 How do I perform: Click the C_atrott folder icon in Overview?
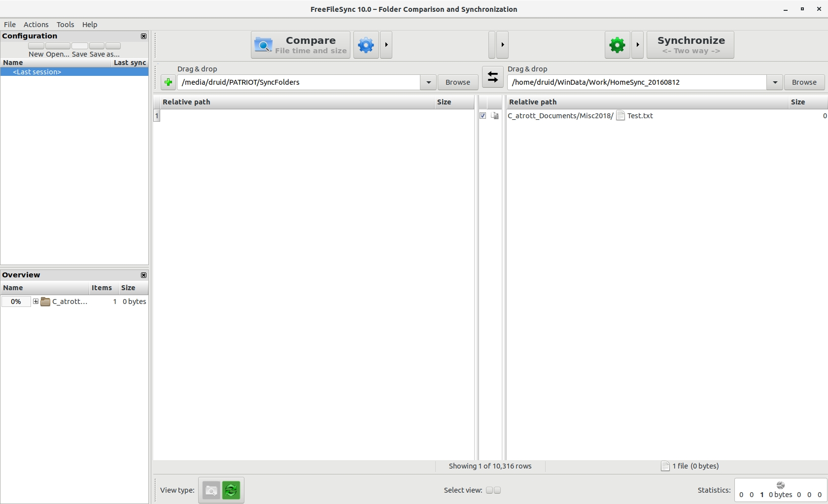coord(45,302)
